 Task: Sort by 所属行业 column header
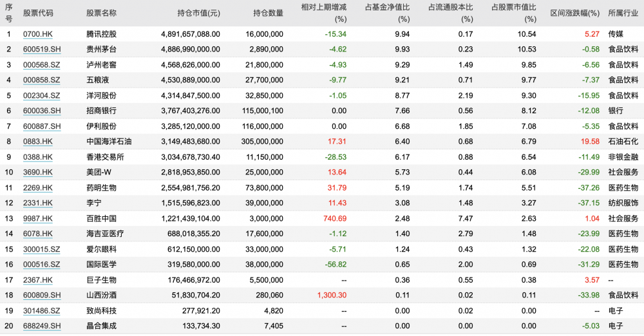pyautogui.click(x=623, y=13)
